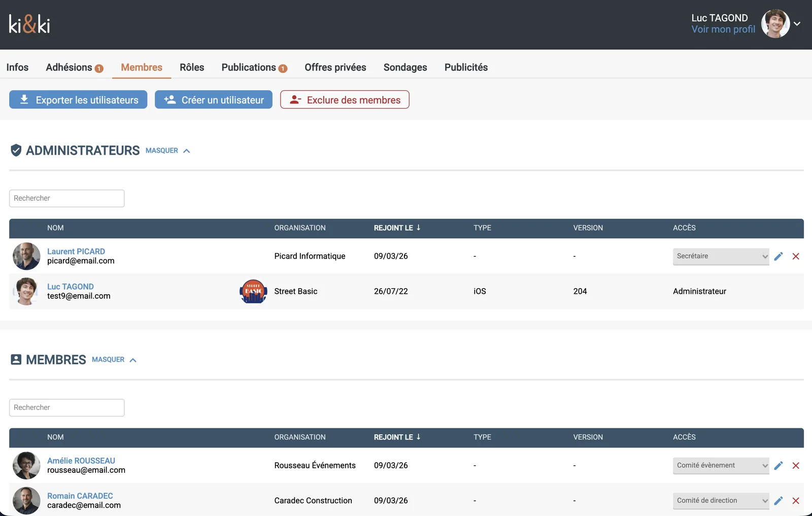
Task: Focus the Administrateurs search field
Action: point(66,198)
